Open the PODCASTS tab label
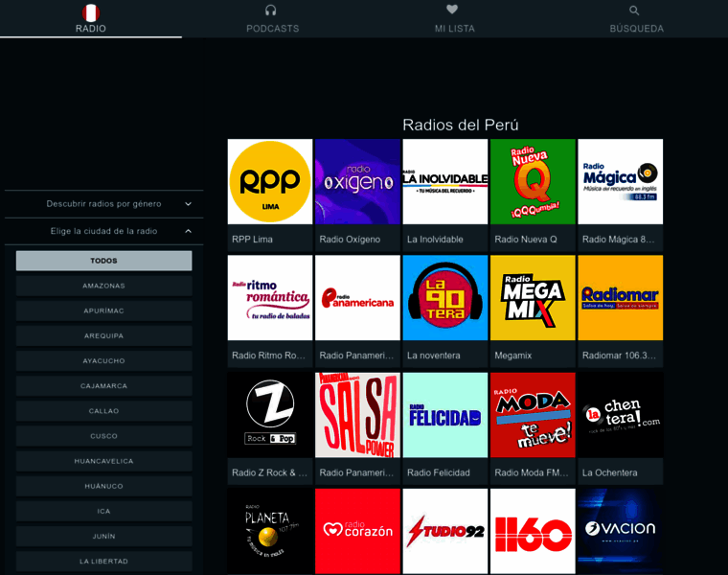The height and width of the screenshot is (575, 728). coord(273,29)
